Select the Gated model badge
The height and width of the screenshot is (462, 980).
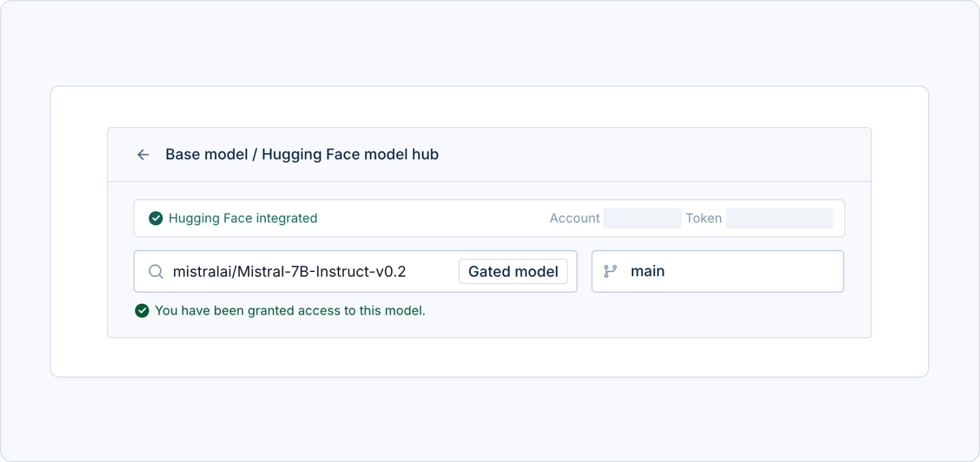[513, 271]
